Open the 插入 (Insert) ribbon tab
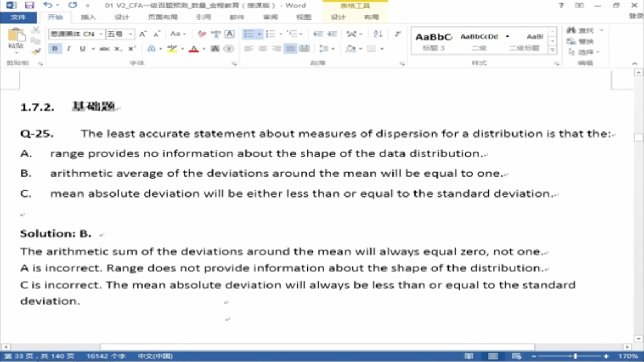The height and width of the screenshot is (362, 644). [x=88, y=18]
